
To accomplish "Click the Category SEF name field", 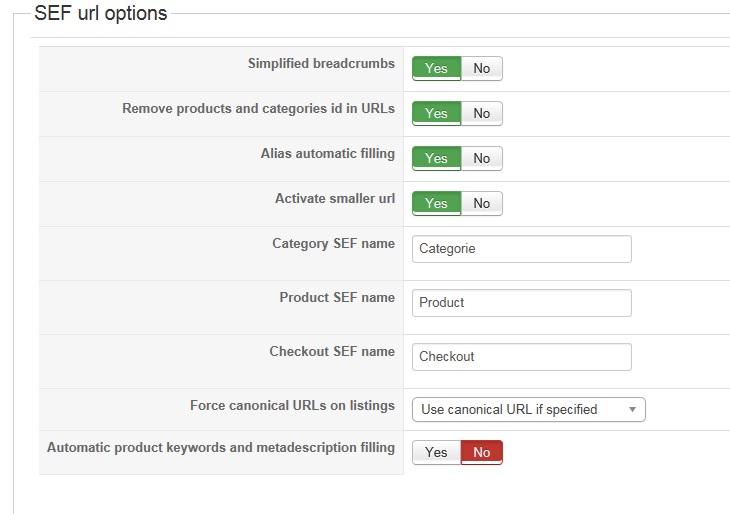I will point(521,249).
